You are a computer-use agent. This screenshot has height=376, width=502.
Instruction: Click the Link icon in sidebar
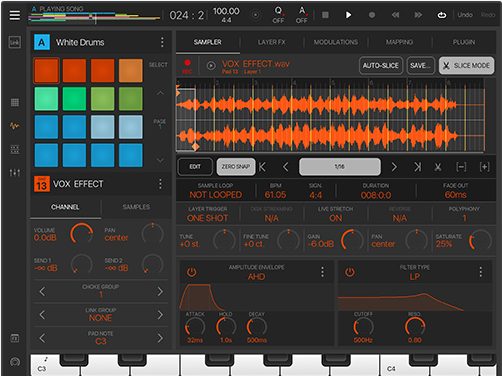coord(15,42)
